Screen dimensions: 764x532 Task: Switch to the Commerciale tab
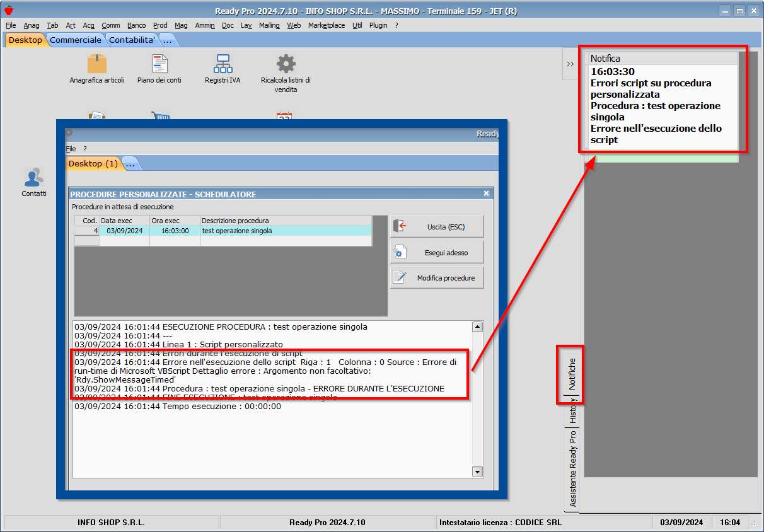[x=76, y=40]
